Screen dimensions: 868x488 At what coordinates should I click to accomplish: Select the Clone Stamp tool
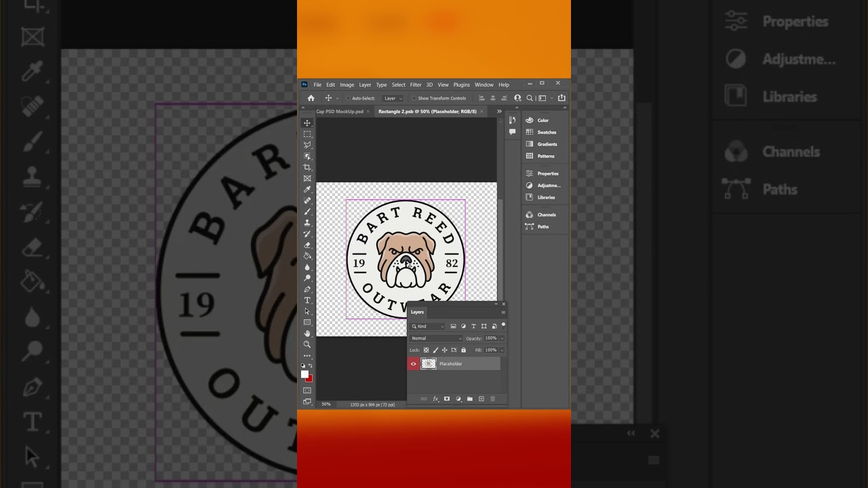click(307, 222)
